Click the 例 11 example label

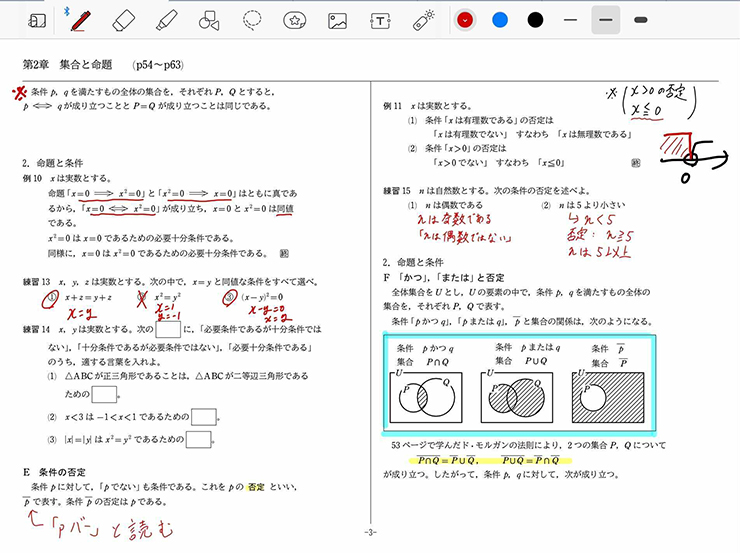[392, 106]
